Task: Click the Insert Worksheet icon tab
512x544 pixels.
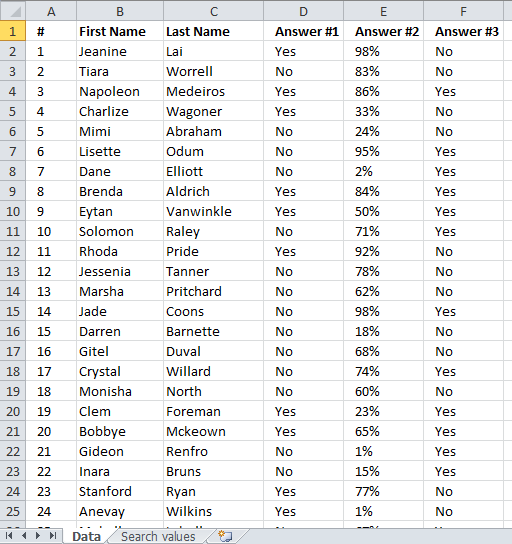Action: pyautogui.click(x=225, y=536)
